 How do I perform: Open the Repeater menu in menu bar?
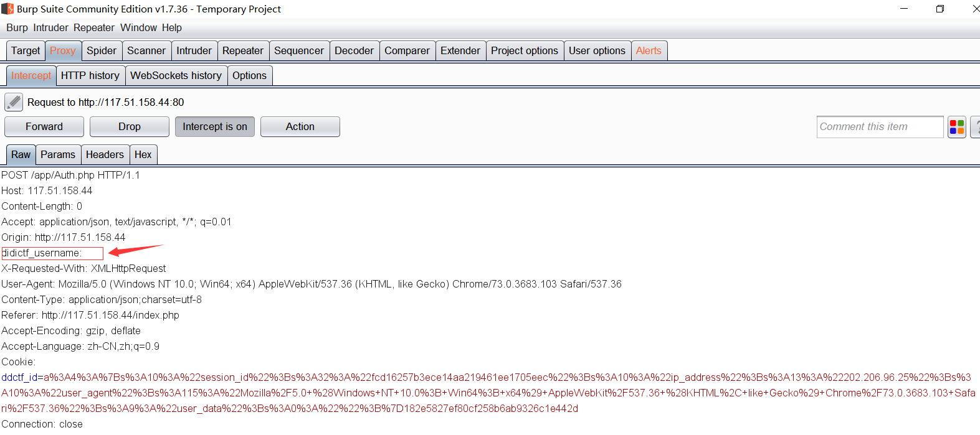point(93,28)
